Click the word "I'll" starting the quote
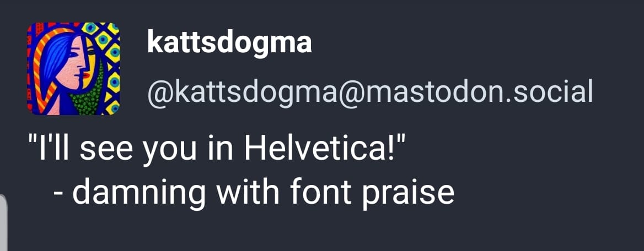The width and height of the screenshot is (644, 251). pyautogui.click(x=50, y=150)
